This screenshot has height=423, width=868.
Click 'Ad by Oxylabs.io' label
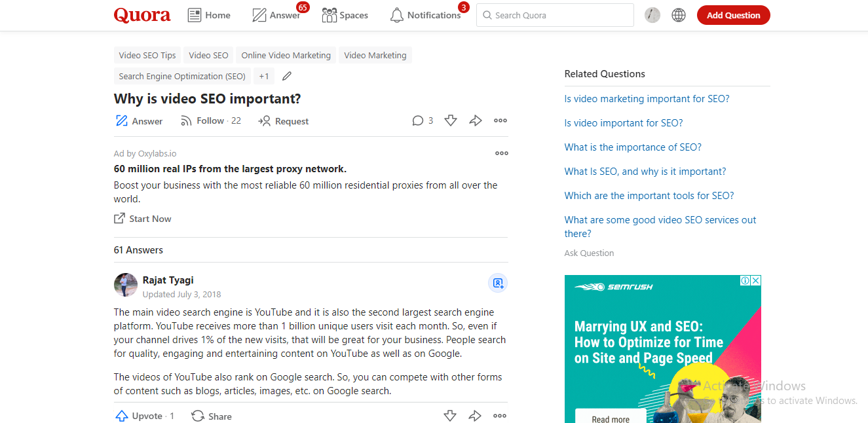click(145, 154)
